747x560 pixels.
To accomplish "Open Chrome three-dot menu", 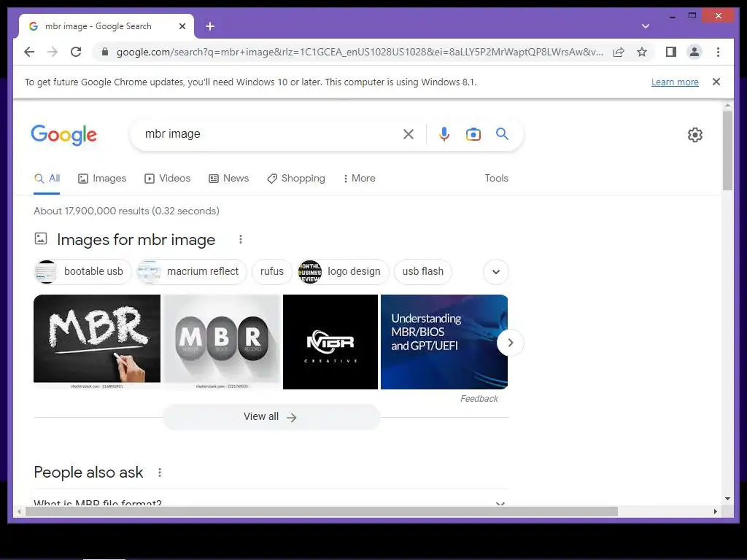I will [x=718, y=52].
